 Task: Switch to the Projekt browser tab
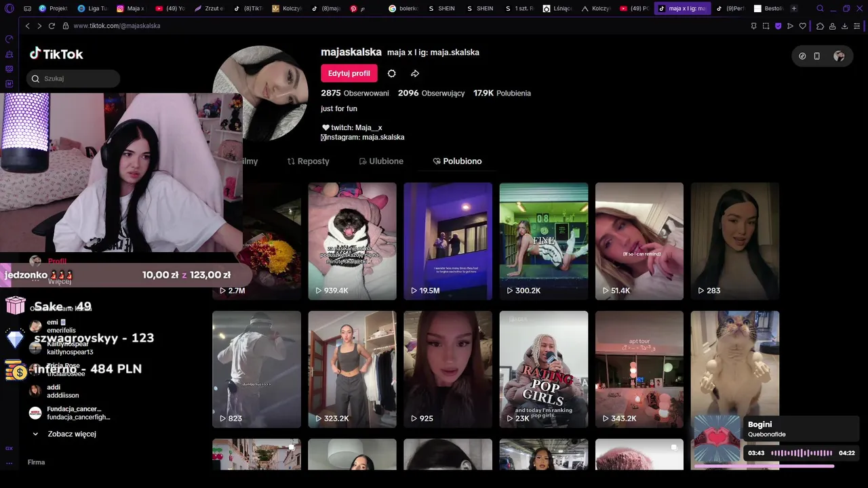coord(53,9)
